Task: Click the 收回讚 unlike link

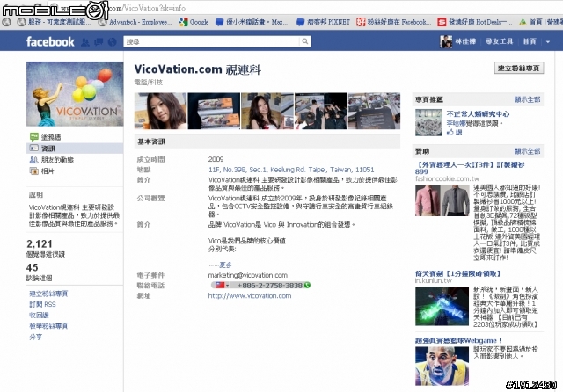Action: coord(39,316)
